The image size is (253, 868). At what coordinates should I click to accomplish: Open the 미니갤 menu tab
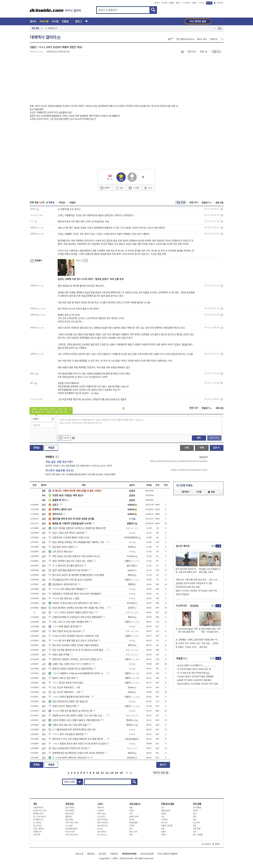pyautogui.click(x=55, y=21)
